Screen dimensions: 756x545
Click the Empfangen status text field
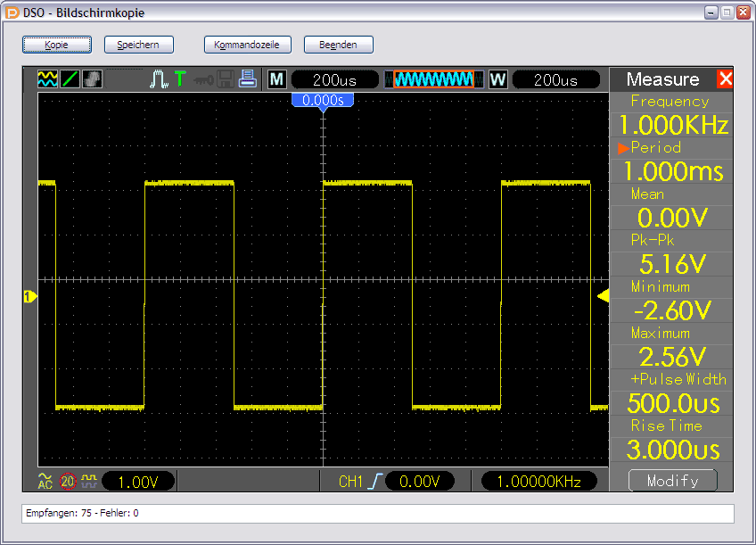377,513
